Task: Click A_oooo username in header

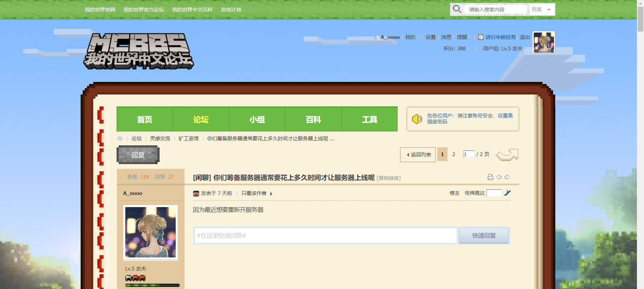Action: click(390, 37)
